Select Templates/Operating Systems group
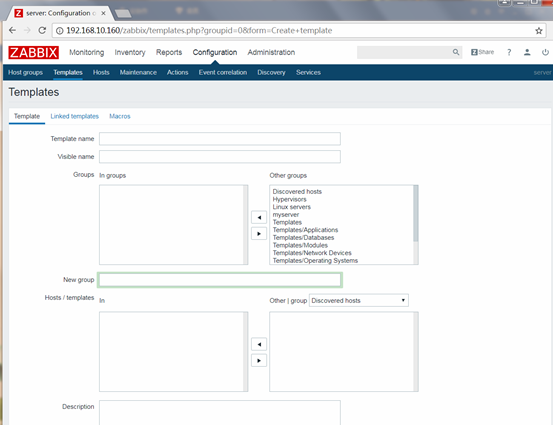The height and width of the screenshot is (425, 553). 315,261
